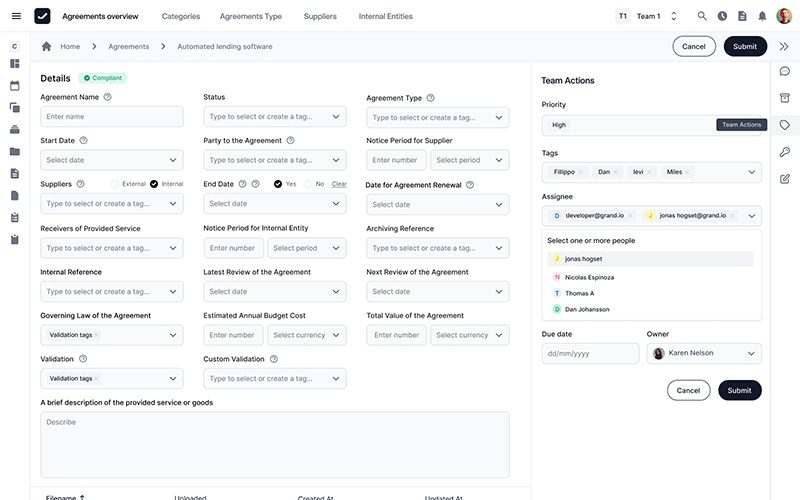
Task: Open the clipboard list icon in left sidebar
Action: coord(15,217)
